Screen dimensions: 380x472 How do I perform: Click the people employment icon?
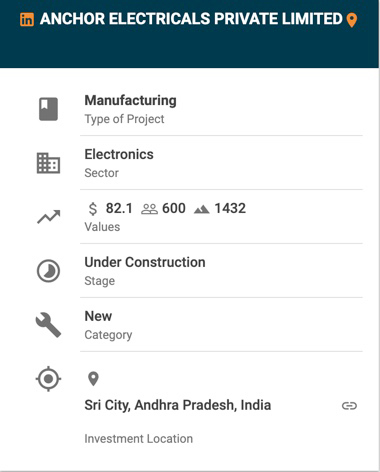coord(149,209)
